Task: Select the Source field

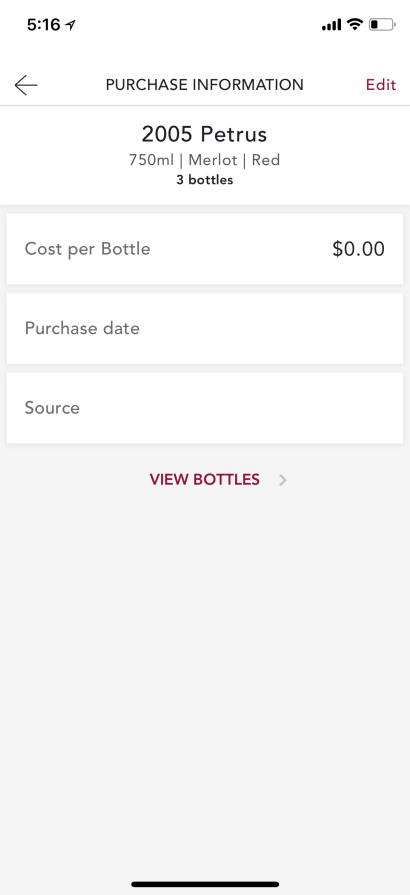Action: 205,408
